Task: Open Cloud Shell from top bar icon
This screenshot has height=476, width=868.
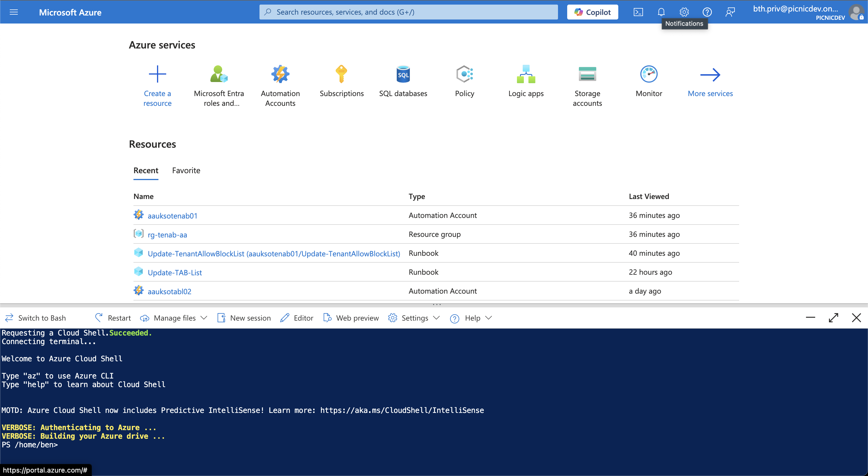Action: pos(638,12)
